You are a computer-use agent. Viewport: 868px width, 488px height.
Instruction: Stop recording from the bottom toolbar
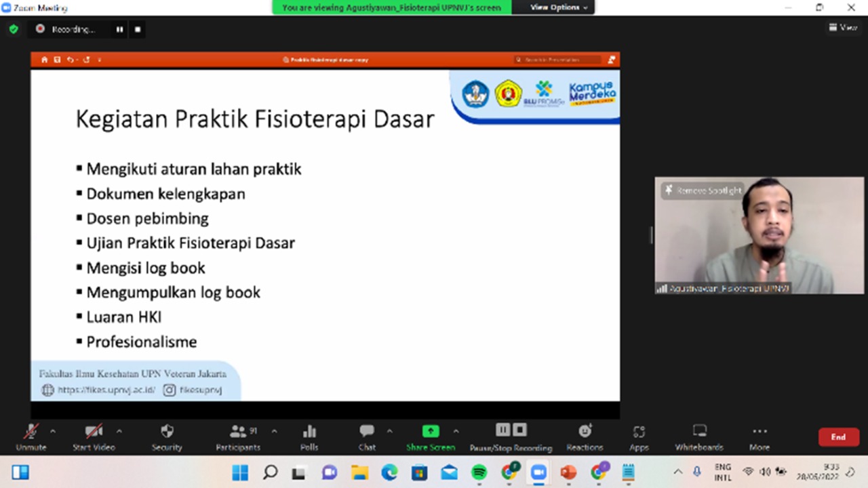[x=519, y=430]
